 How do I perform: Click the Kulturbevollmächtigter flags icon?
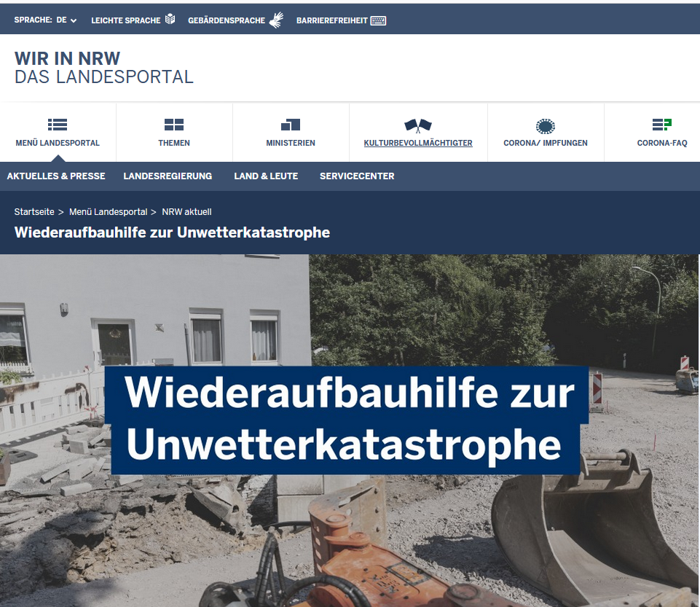click(418, 125)
